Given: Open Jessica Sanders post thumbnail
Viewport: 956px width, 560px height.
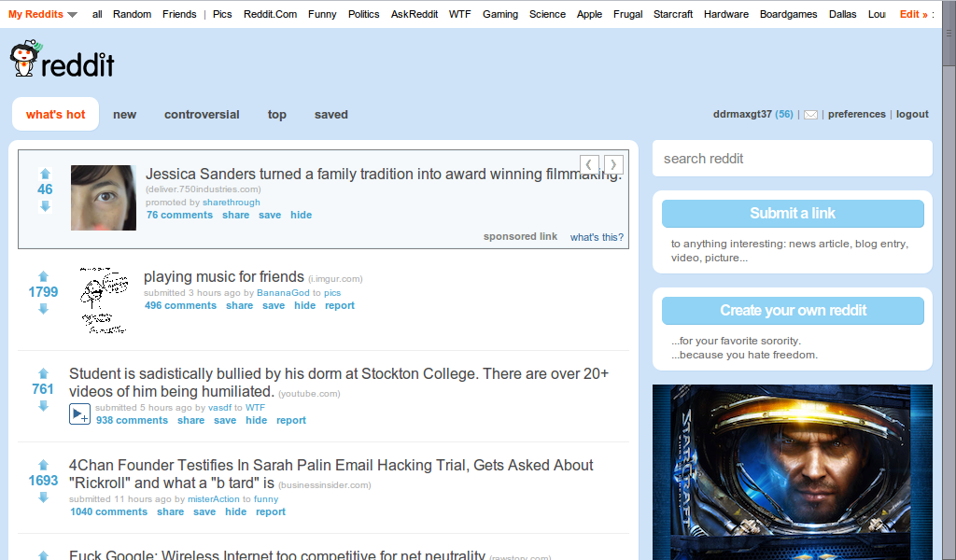Looking at the screenshot, I should pos(103,198).
